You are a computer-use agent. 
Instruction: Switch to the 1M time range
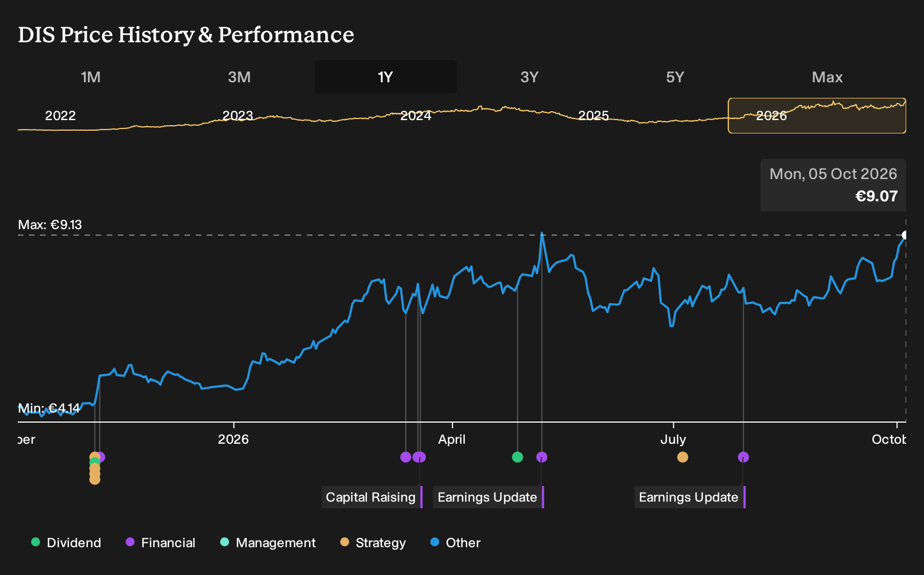click(x=91, y=77)
